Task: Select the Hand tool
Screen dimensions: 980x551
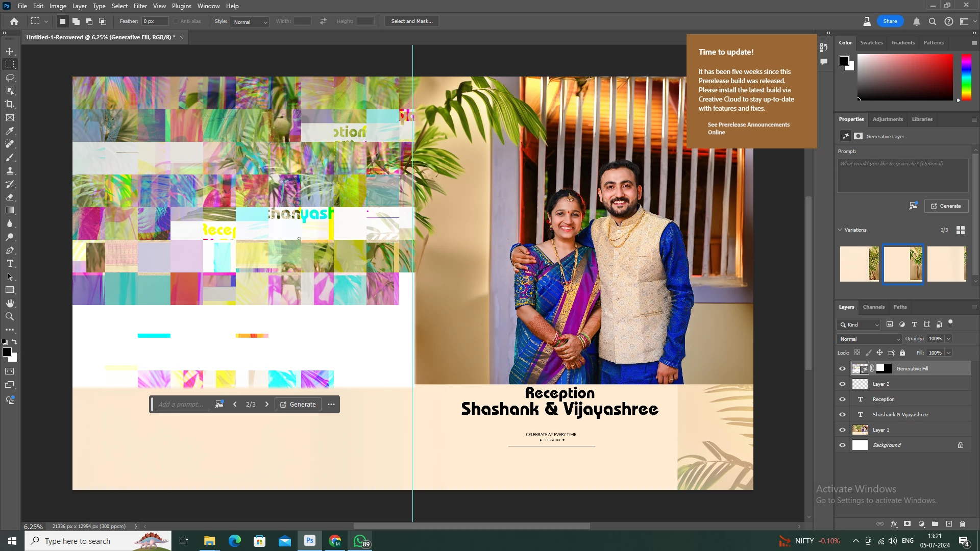Action: click(10, 304)
